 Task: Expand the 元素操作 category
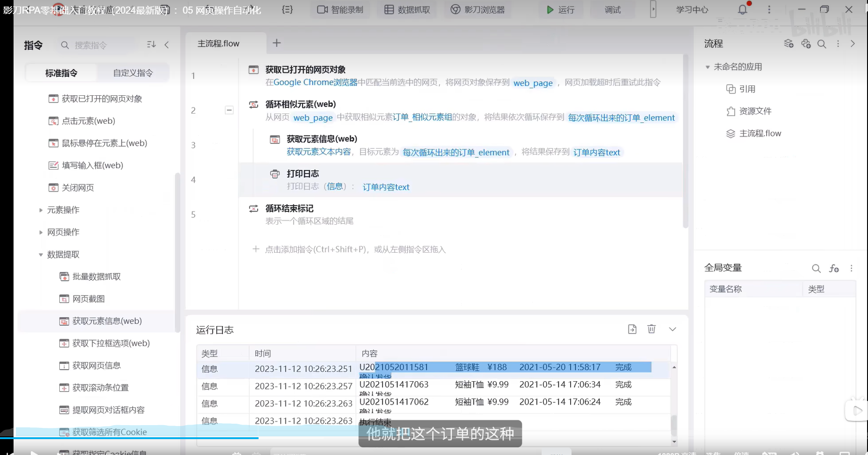click(x=41, y=210)
